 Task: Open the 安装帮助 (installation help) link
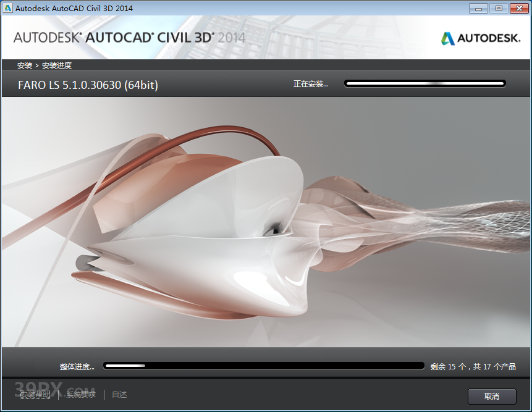pos(35,394)
